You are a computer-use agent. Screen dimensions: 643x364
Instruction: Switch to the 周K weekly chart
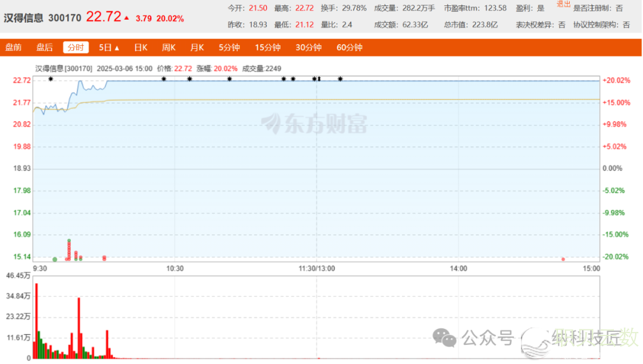tap(168, 48)
